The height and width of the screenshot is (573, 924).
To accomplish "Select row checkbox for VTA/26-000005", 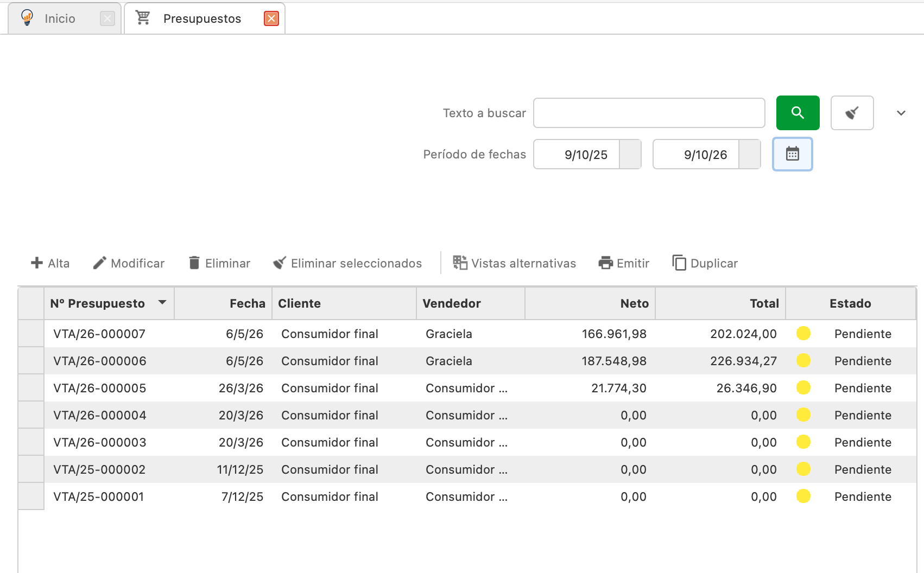I will (x=31, y=388).
